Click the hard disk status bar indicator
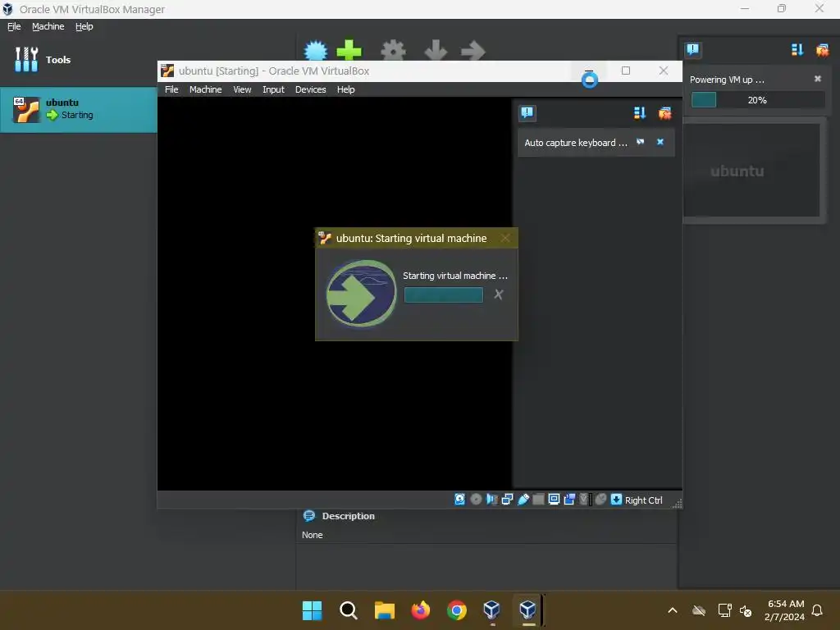 tap(459, 500)
